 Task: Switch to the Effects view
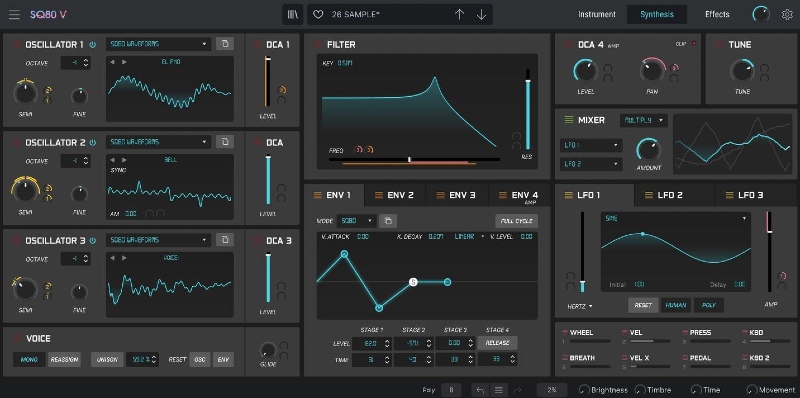point(717,14)
